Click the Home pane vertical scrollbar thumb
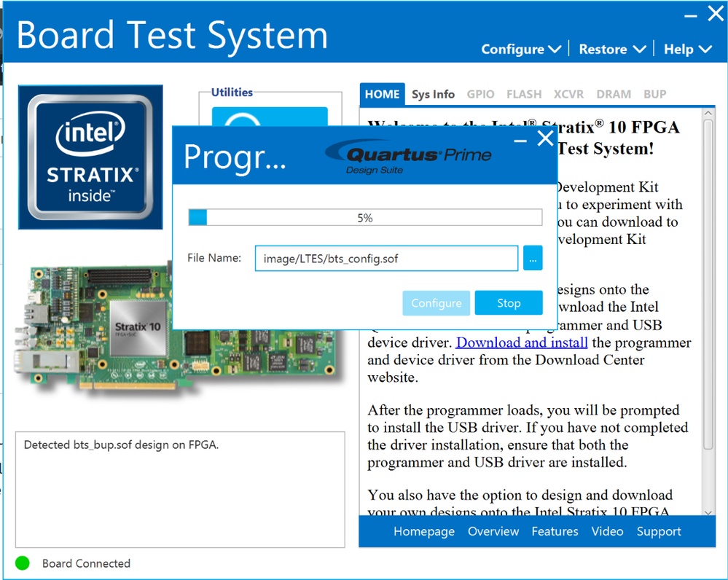 pyautogui.click(x=708, y=285)
